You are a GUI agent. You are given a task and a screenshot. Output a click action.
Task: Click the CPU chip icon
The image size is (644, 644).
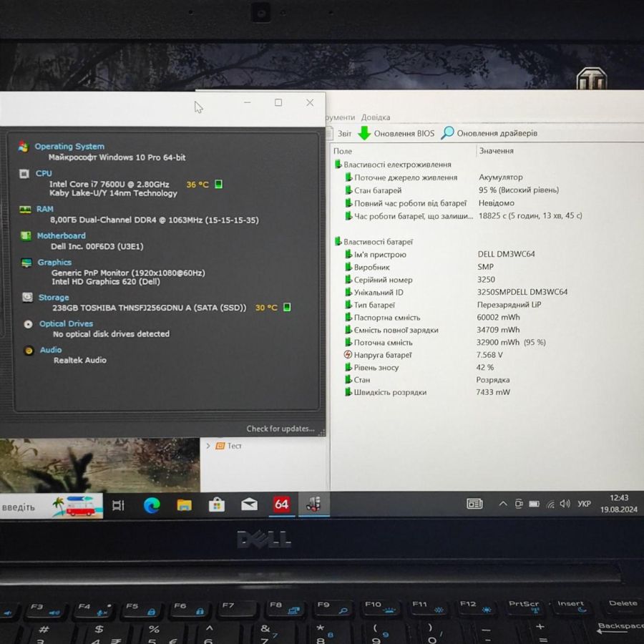(24, 174)
